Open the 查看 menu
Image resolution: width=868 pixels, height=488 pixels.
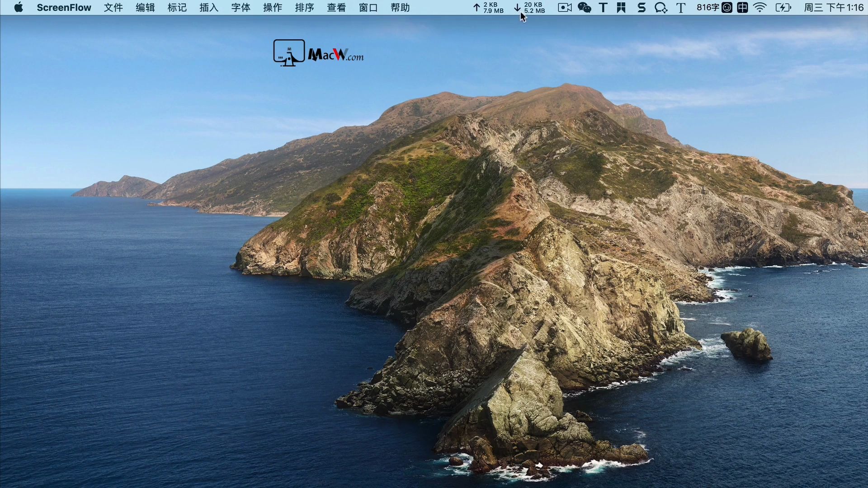336,8
